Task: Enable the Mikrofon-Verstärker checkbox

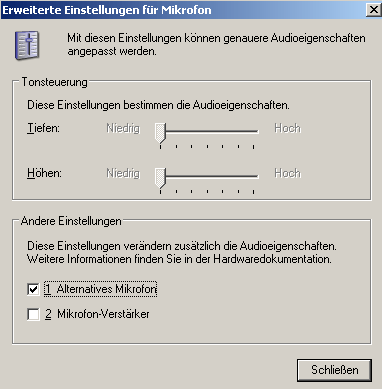Action: coord(33,314)
